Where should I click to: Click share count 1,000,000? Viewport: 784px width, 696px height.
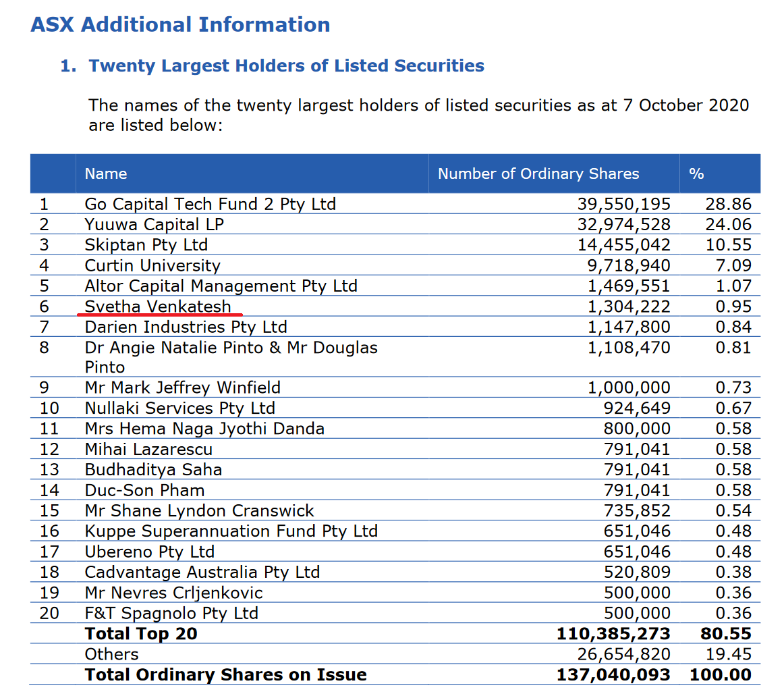(629, 387)
